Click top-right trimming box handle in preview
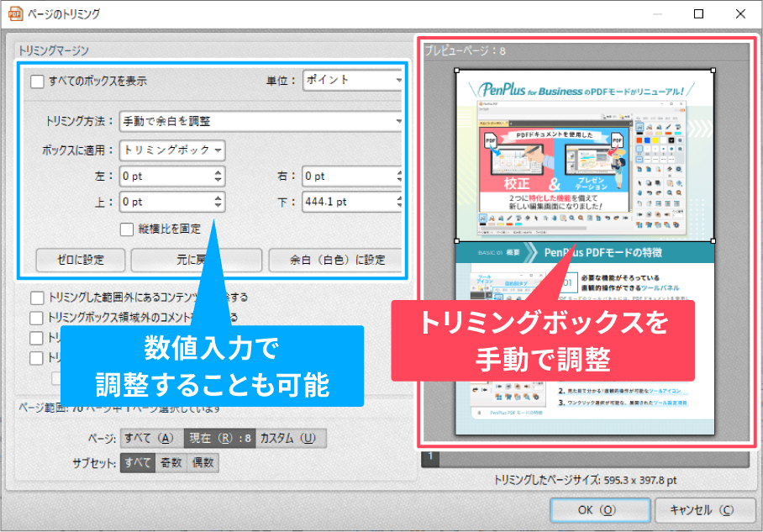The width and height of the screenshot is (763, 532). coord(713,71)
